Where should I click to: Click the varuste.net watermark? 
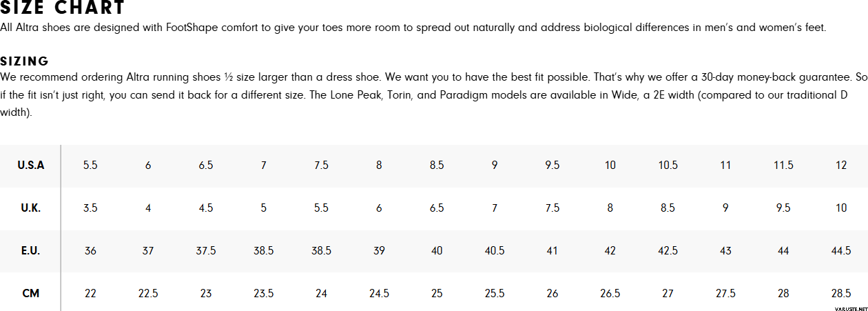(849, 307)
